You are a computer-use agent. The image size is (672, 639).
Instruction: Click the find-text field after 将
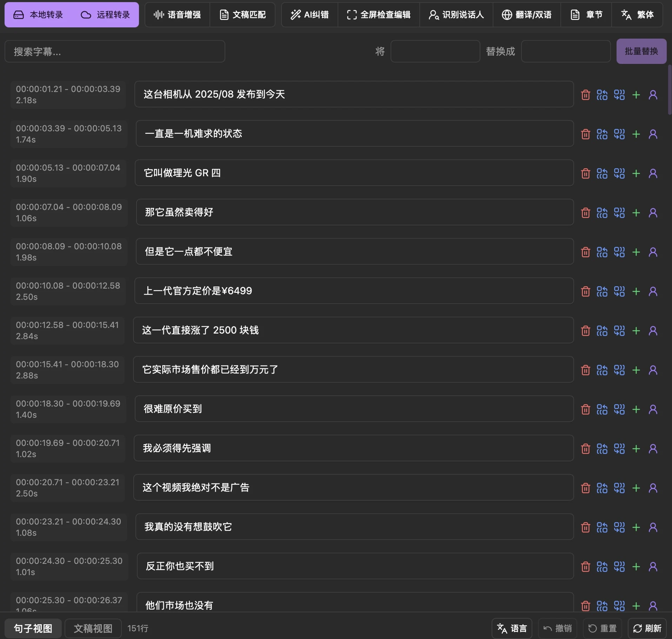point(435,52)
